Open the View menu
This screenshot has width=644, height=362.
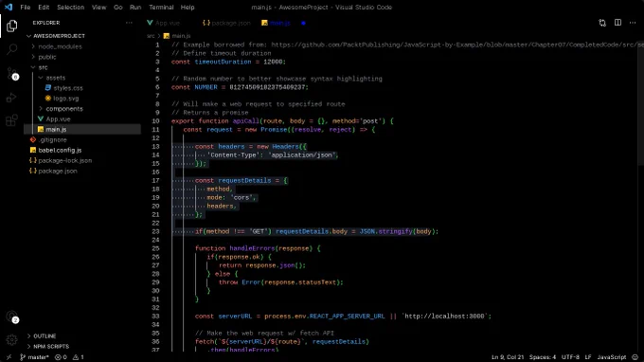pos(99,7)
